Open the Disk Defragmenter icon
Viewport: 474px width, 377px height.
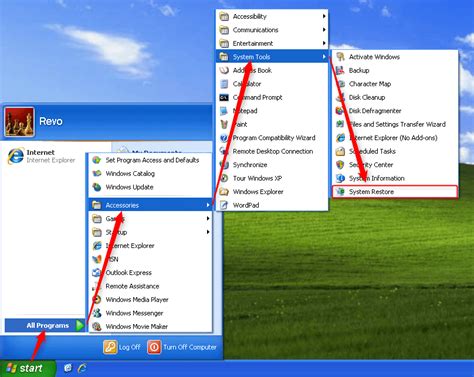click(x=340, y=111)
